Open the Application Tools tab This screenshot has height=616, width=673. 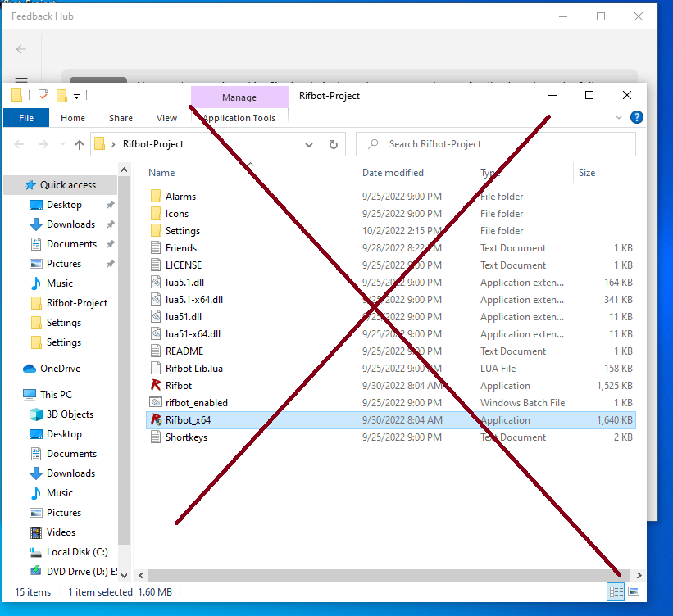pyautogui.click(x=239, y=118)
